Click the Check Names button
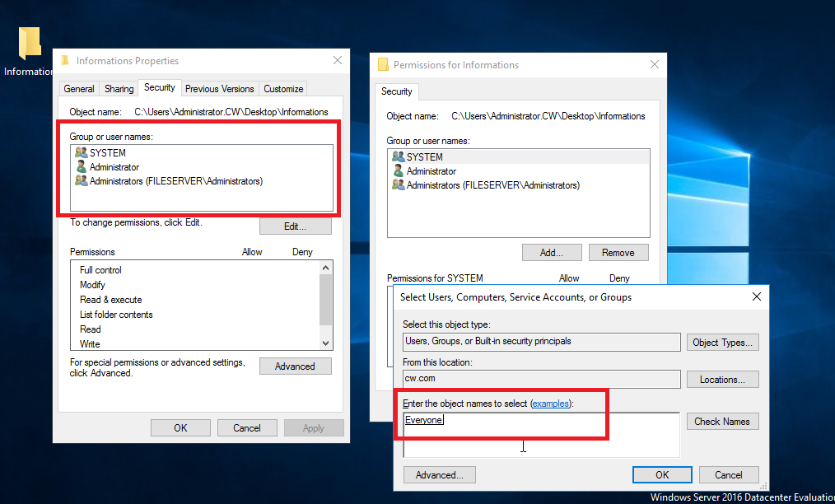This screenshot has height=504, width=835. tap(722, 422)
